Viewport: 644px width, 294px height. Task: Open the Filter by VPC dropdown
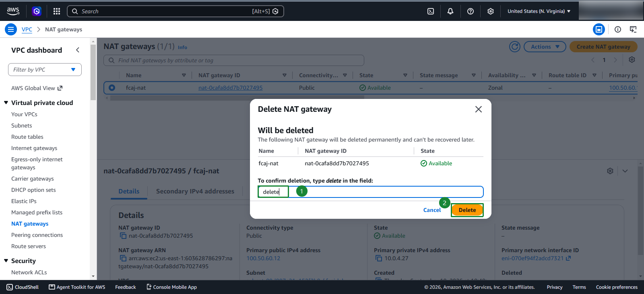pos(45,70)
